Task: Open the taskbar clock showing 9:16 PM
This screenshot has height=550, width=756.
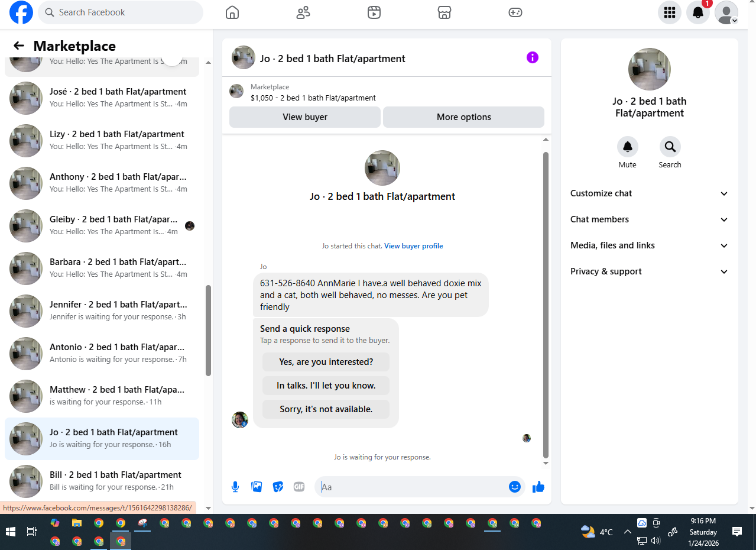Action: (x=703, y=532)
